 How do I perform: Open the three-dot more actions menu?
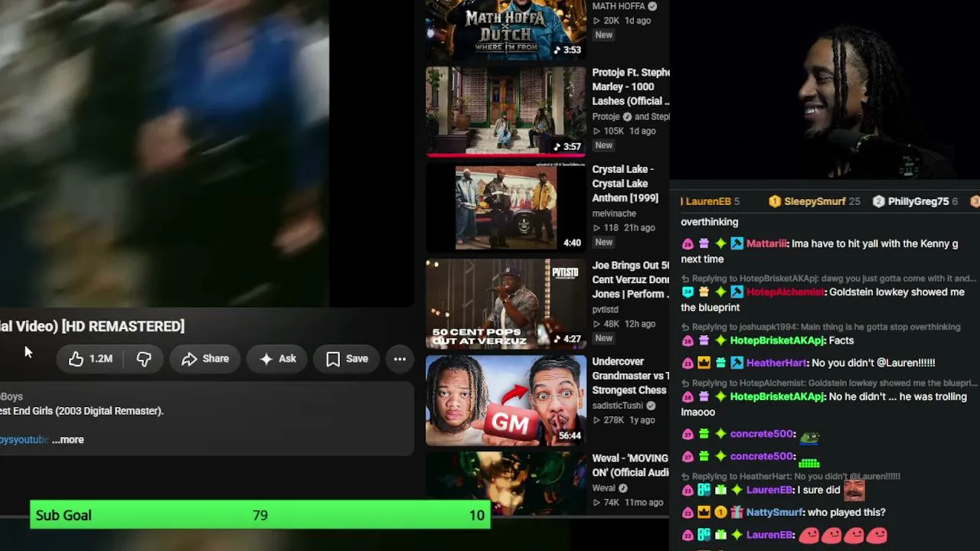coord(400,359)
